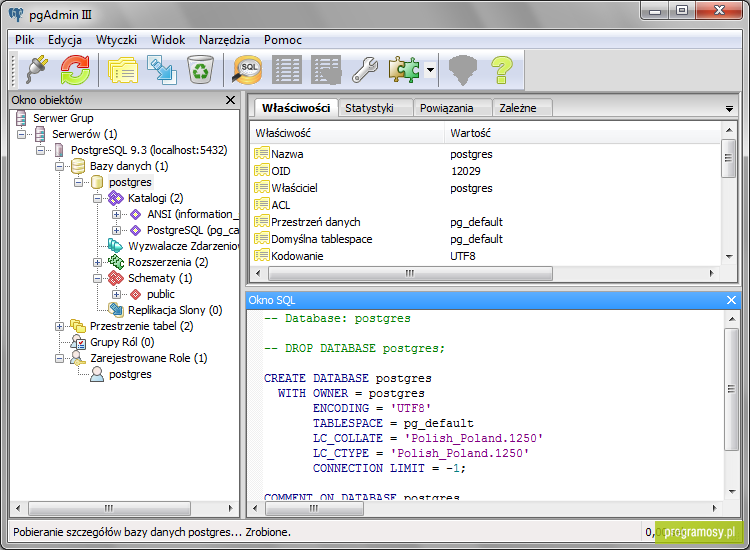Click the Właściwość column header
Screen dimensions: 750x550
(347, 133)
